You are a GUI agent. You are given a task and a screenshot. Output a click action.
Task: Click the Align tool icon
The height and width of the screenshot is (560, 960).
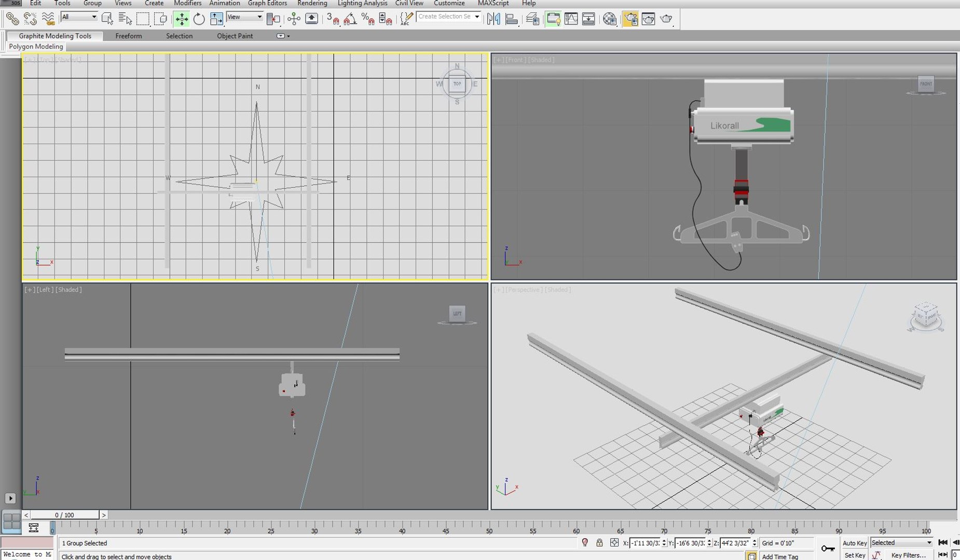click(x=512, y=19)
